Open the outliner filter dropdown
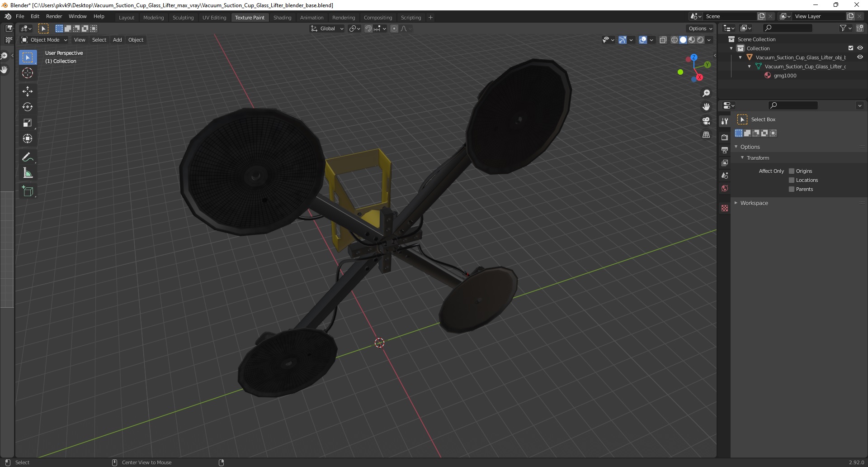This screenshot has height=467, width=868. point(846,28)
